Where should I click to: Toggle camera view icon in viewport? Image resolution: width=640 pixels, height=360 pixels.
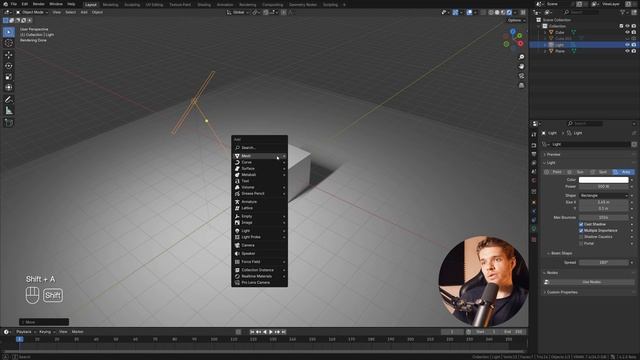(x=521, y=76)
